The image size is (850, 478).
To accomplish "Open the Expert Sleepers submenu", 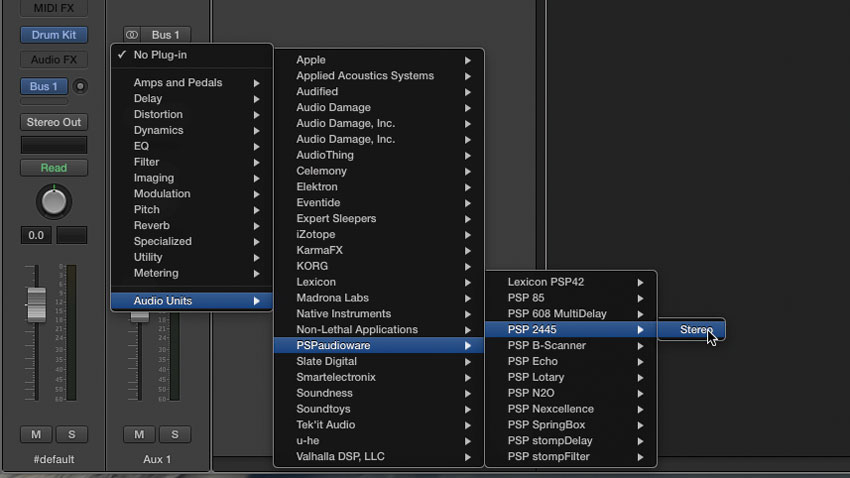I will pyautogui.click(x=379, y=218).
